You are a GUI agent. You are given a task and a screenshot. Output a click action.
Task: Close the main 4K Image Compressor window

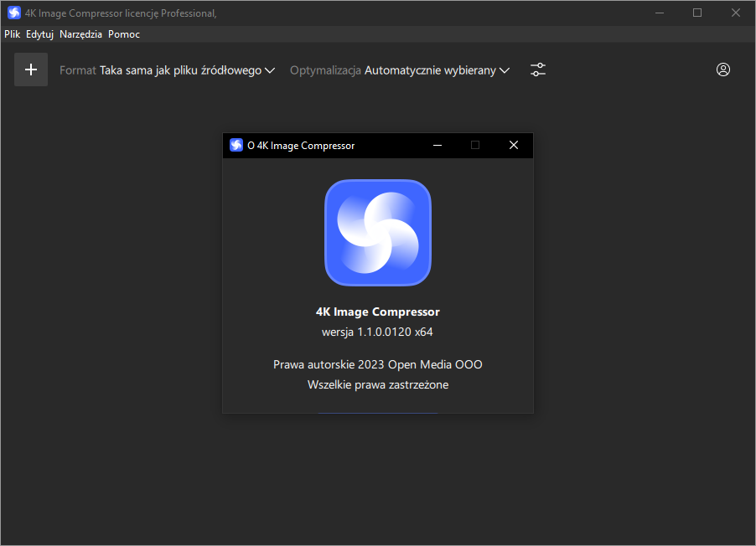735,13
